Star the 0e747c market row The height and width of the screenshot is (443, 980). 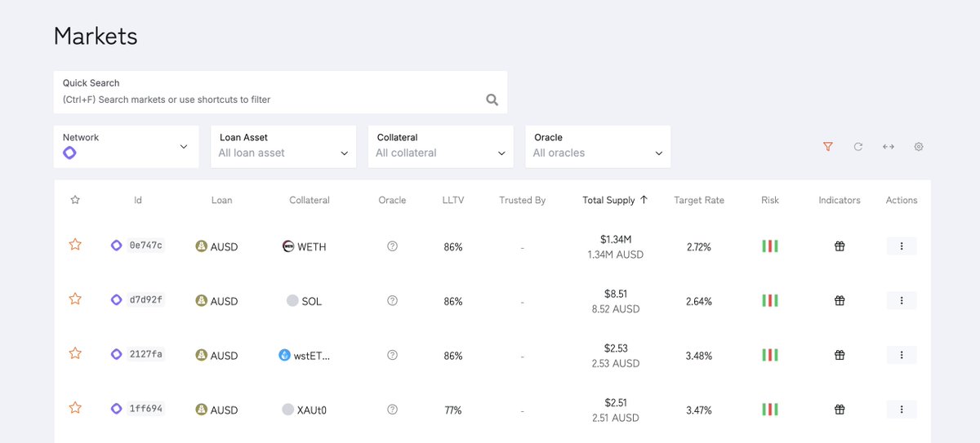(75, 245)
